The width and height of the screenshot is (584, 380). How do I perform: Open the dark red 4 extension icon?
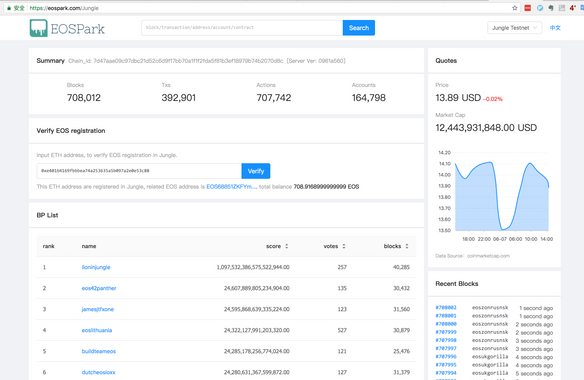[x=573, y=8]
